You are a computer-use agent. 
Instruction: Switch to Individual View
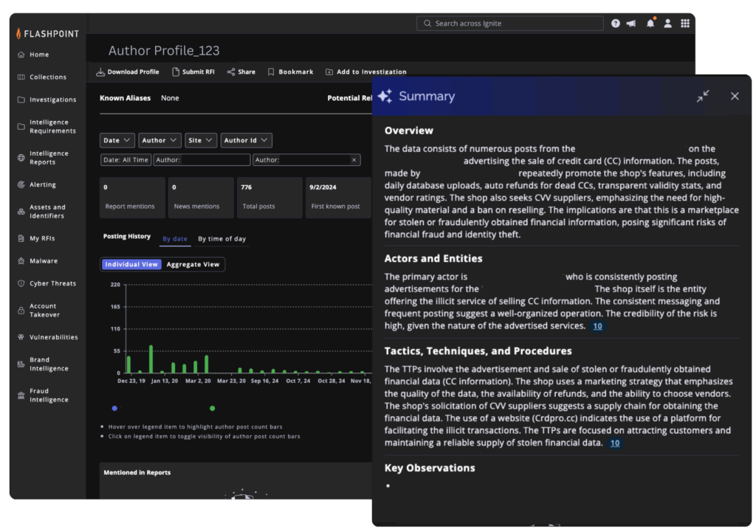131,264
